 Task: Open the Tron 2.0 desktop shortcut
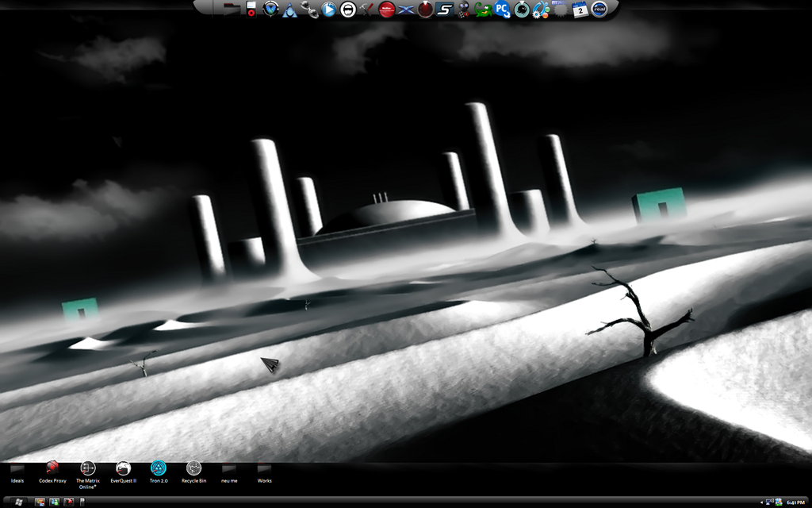coord(158,469)
